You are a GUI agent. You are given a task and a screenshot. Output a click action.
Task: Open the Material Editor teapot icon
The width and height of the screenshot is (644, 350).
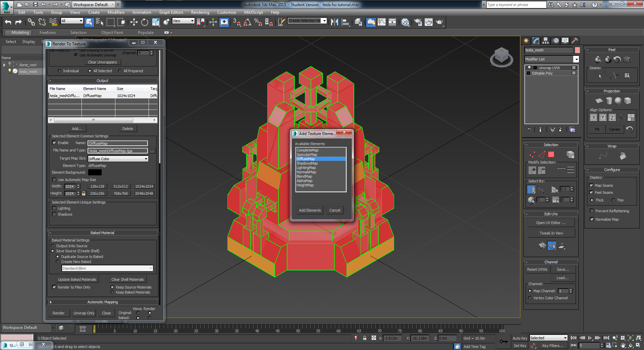tap(405, 22)
